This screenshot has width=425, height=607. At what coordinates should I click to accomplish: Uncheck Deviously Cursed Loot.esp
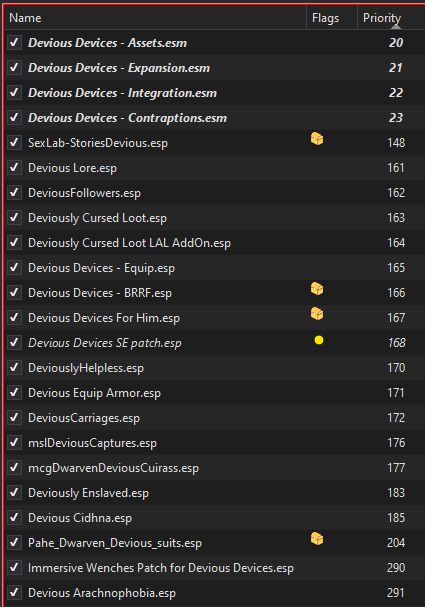point(14,218)
